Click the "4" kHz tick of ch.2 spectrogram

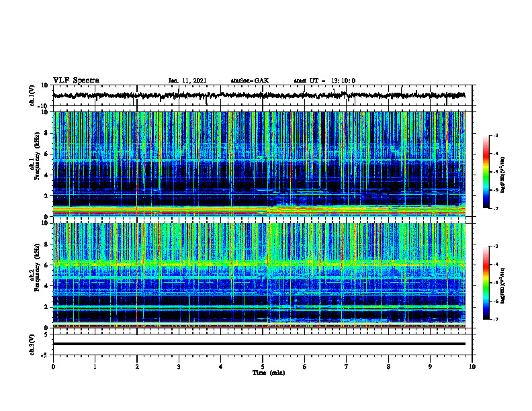pyautogui.click(x=46, y=286)
